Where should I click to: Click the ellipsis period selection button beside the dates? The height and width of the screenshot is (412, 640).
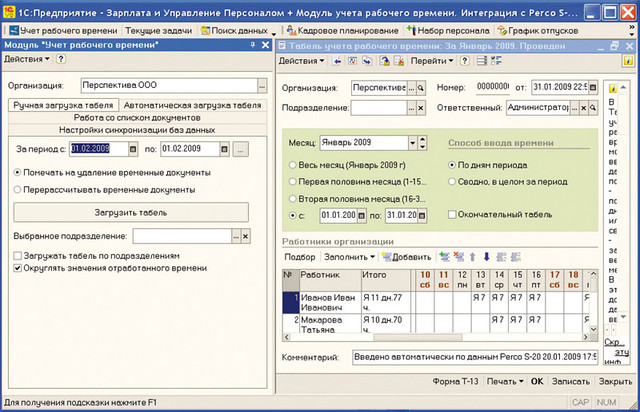coord(240,149)
